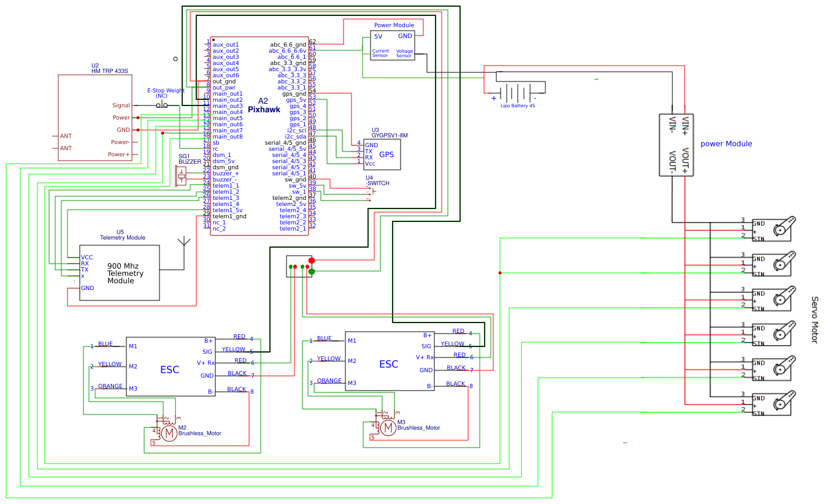Select the large red junction dot
The height and width of the screenshot is (504, 825).
point(312,261)
